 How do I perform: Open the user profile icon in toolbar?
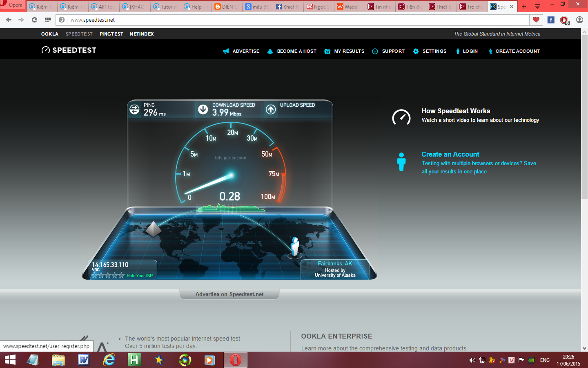point(579,20)
